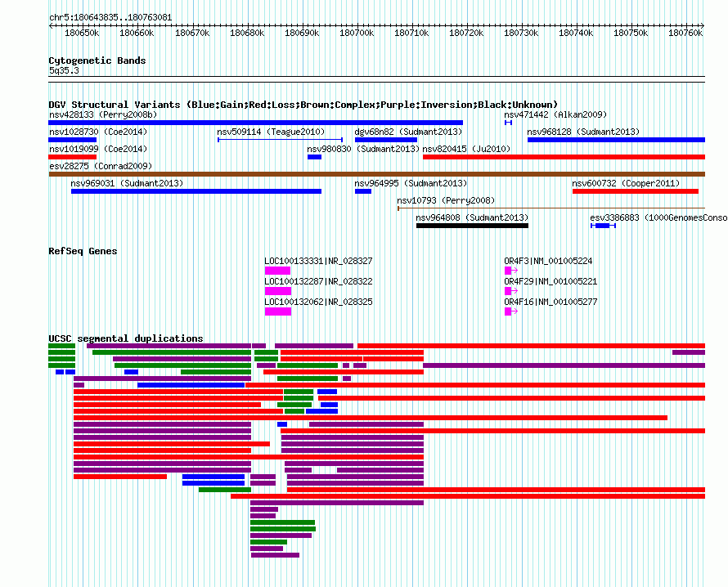Open variant nsv969031 (Sudmant2013) label
The height and width of the screenshot is (587, 728).
(x=127, y=183)
